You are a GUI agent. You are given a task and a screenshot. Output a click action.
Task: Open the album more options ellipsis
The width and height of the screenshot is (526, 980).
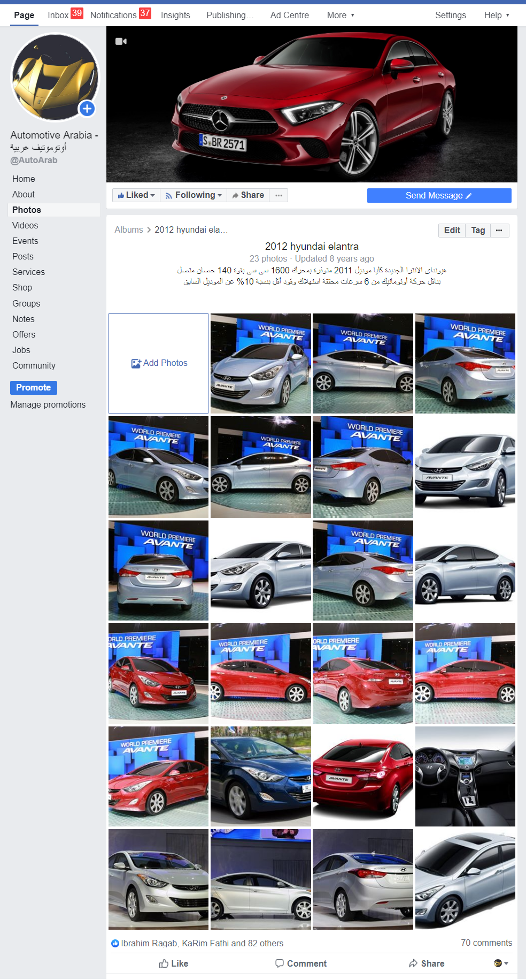[x=499, y=230]
